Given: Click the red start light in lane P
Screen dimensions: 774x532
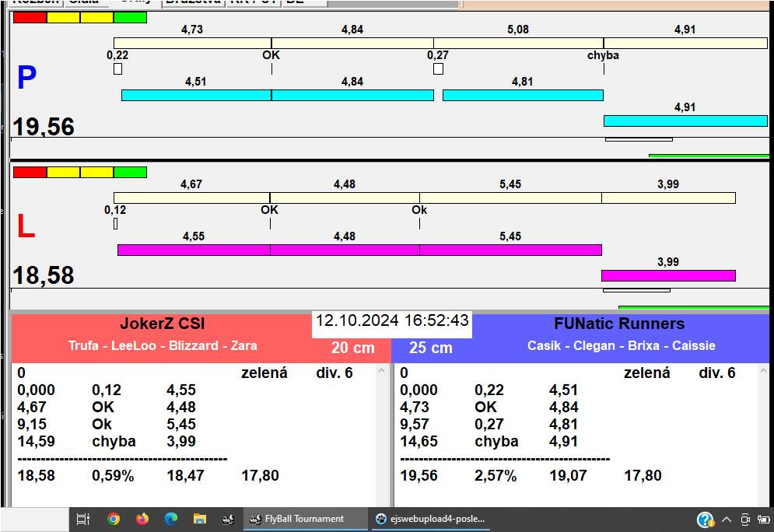Looking at the screenshot, I should 30,17.
